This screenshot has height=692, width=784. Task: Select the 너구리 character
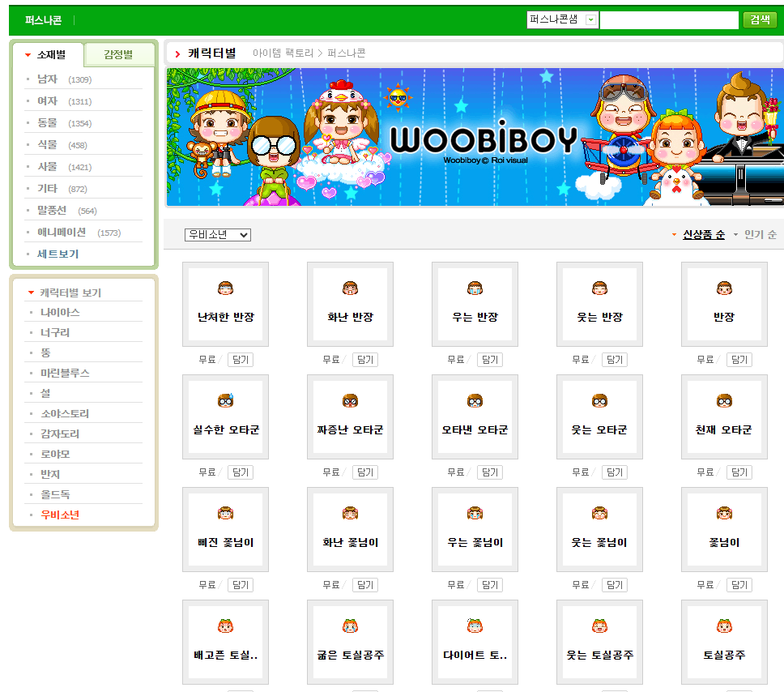pos(55,332)
